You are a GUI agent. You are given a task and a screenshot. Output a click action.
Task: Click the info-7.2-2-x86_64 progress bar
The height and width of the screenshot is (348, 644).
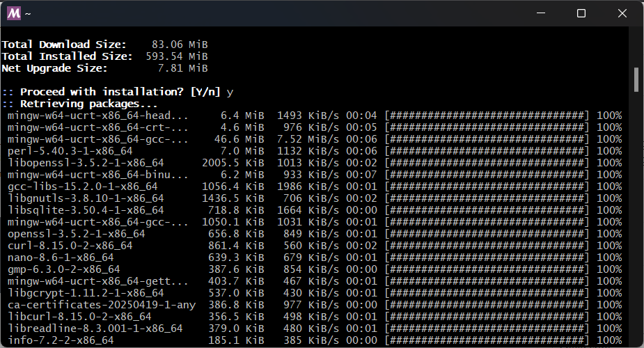point(487,340)
